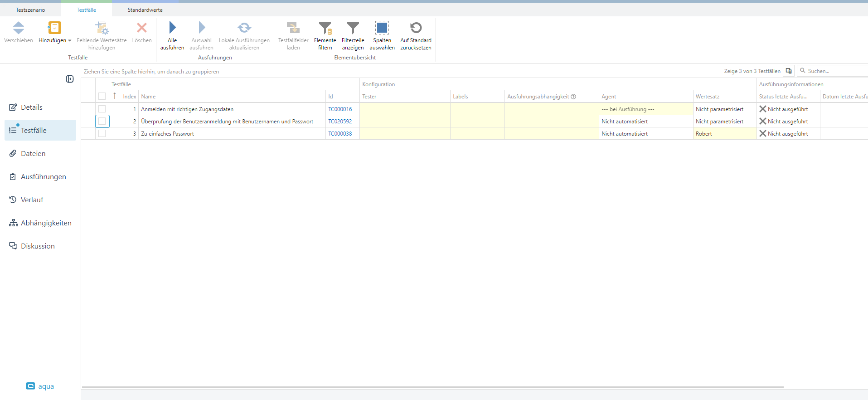Show the filter row with Filterzeile anzeigen
Screen dimensions: 868x400
click(353, 28)
